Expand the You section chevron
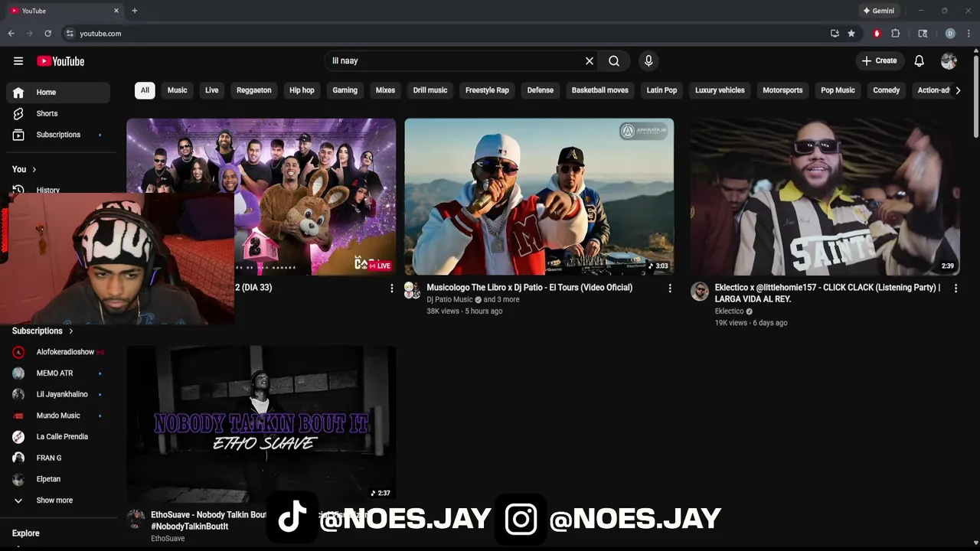This screenshot has width=980, height=551. [34, 169]
